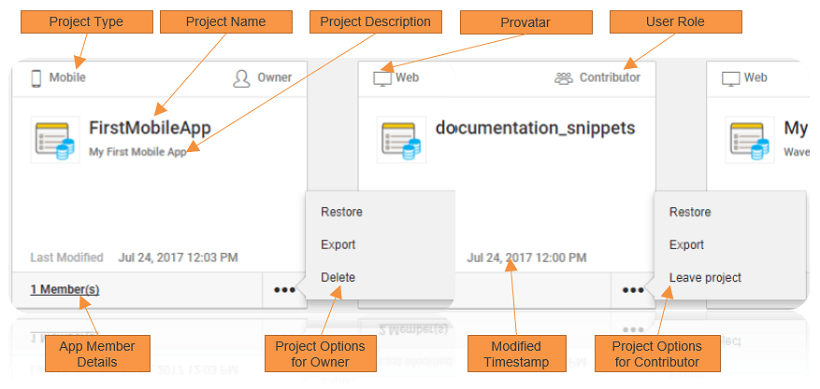Choose Restore in contributor options menu

pyautogui.click(x=690, y=212)
